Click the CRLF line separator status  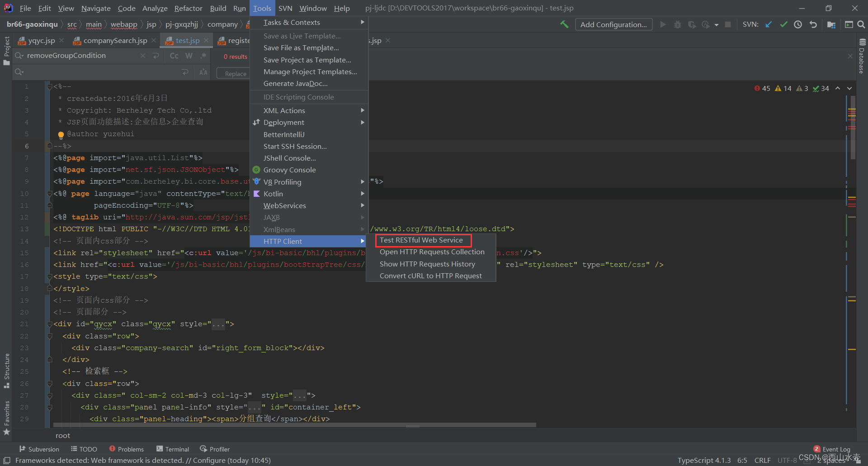tap(762, 461)
